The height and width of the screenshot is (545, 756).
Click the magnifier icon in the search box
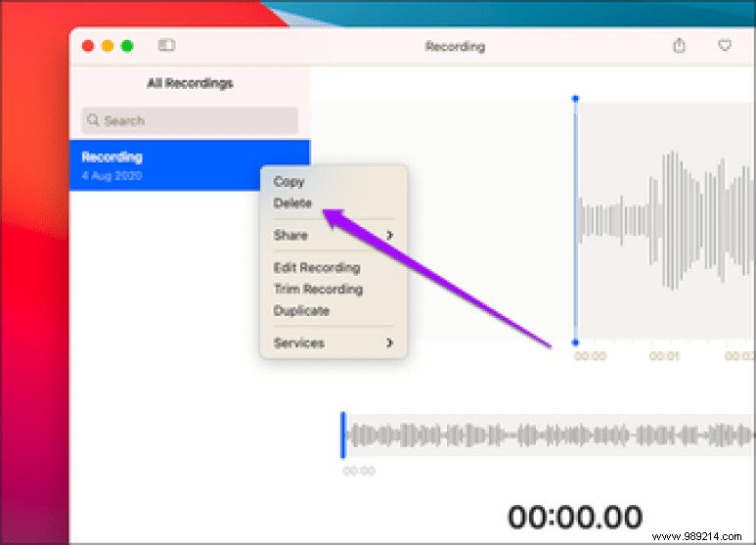point(93,120)
